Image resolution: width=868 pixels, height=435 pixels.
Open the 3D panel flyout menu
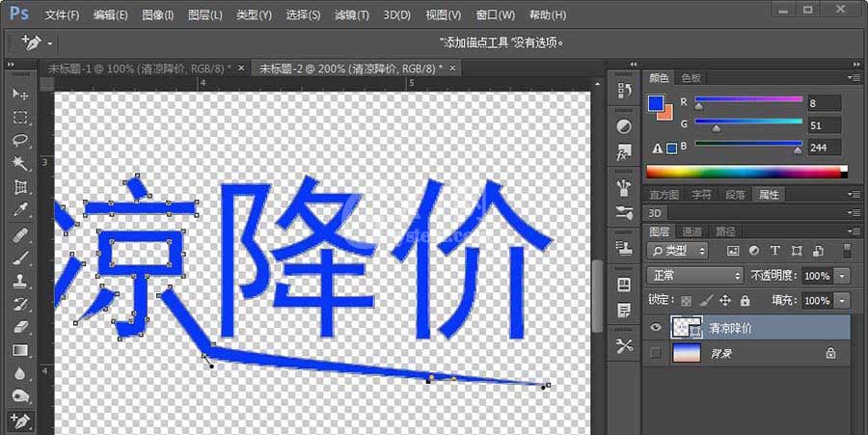[x=854, y=212]
